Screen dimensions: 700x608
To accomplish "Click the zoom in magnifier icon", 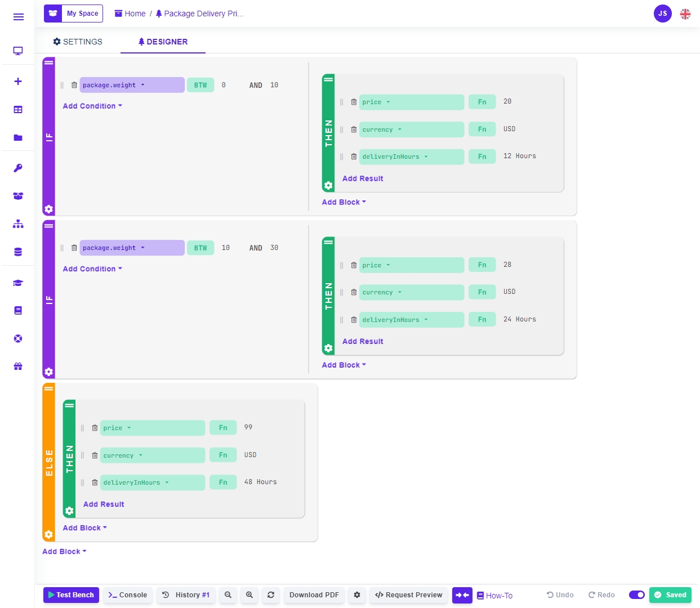I will tap(249, 595).
